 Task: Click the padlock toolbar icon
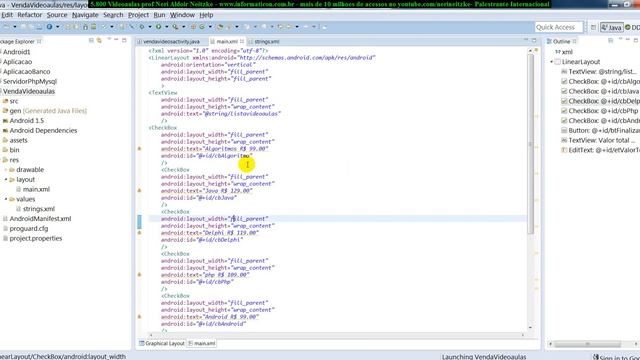pos(85,27)
